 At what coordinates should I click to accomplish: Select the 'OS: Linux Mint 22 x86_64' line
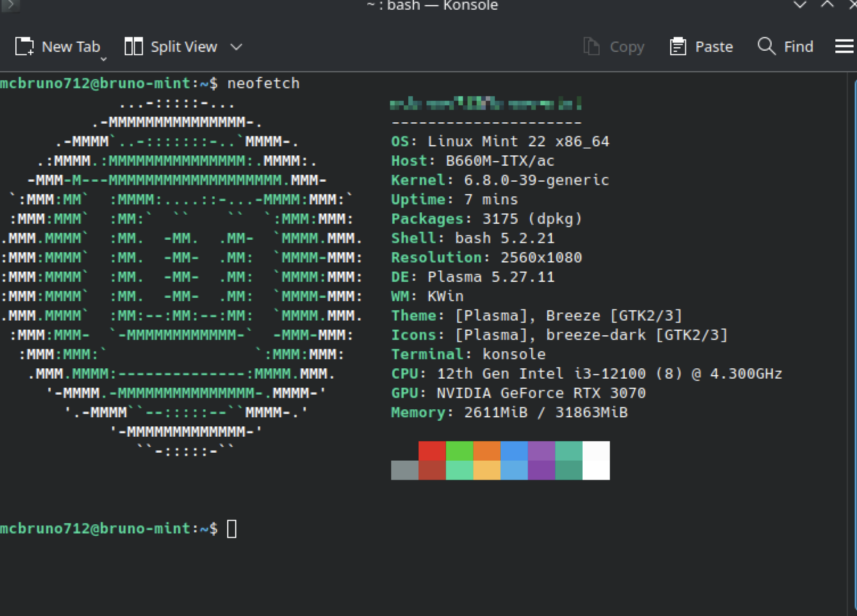(x=500, y=141)
